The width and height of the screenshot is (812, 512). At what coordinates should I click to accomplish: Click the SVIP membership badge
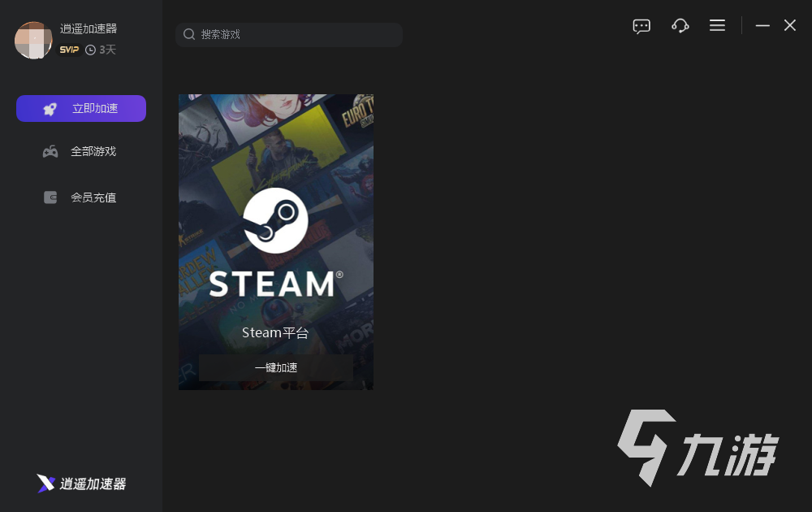coord(69,50)
